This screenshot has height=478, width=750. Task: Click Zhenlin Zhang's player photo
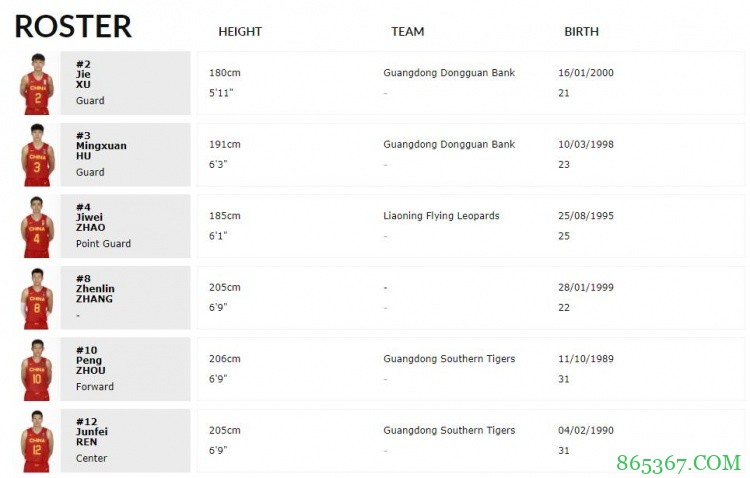tap(37, 298)
